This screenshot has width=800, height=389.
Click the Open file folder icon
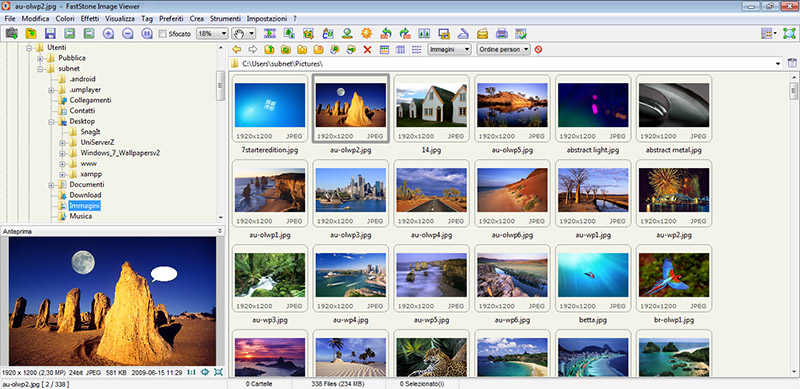[31, 34]
